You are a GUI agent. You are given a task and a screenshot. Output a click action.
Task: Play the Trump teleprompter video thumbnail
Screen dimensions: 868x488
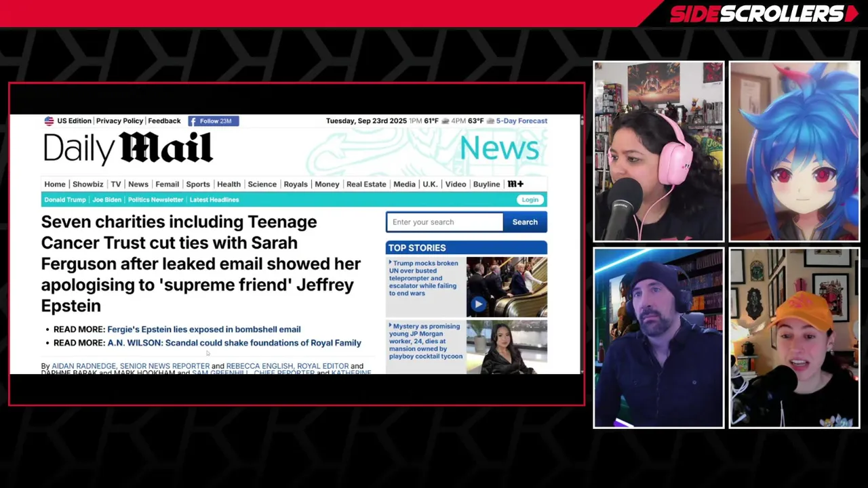click(478, 304)
